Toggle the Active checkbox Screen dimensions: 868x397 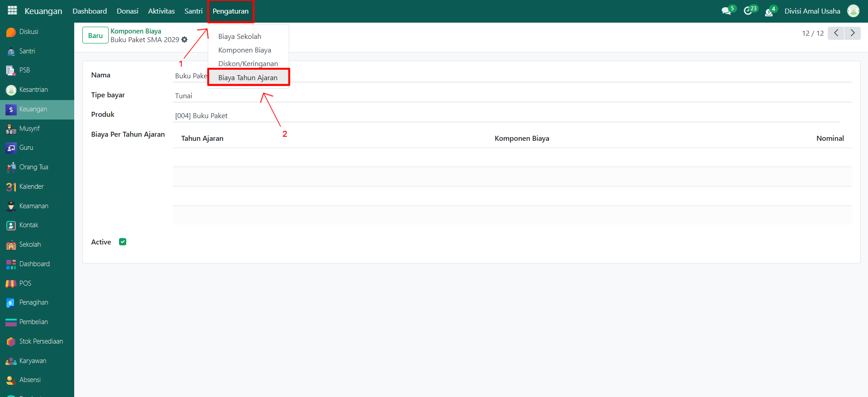(123, 242)
